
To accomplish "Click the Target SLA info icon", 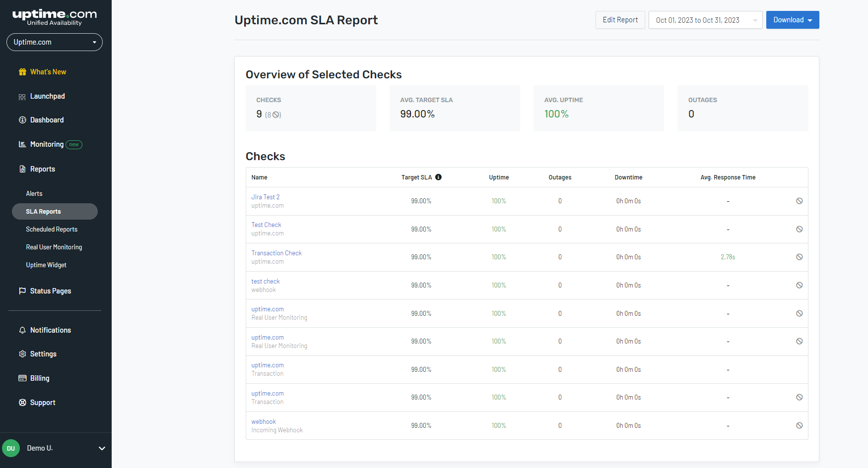I will tap(438, 177).
